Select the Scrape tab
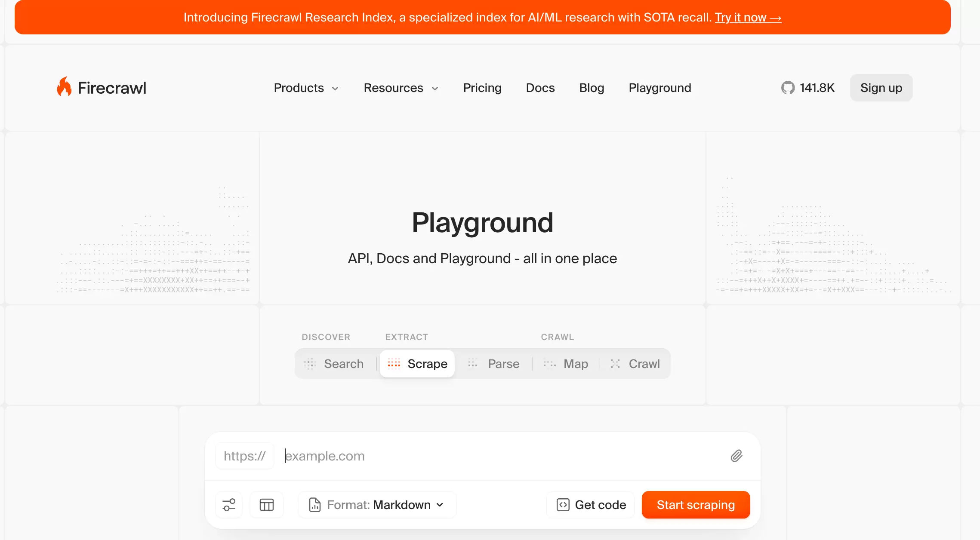The width and height of the screenshot is (980, 540). 417,364
